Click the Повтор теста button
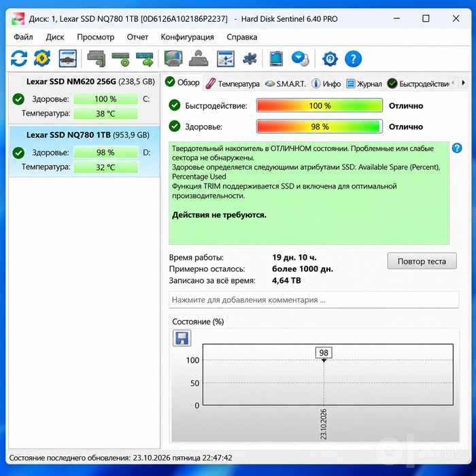The image size is (476, 476). 422,261
